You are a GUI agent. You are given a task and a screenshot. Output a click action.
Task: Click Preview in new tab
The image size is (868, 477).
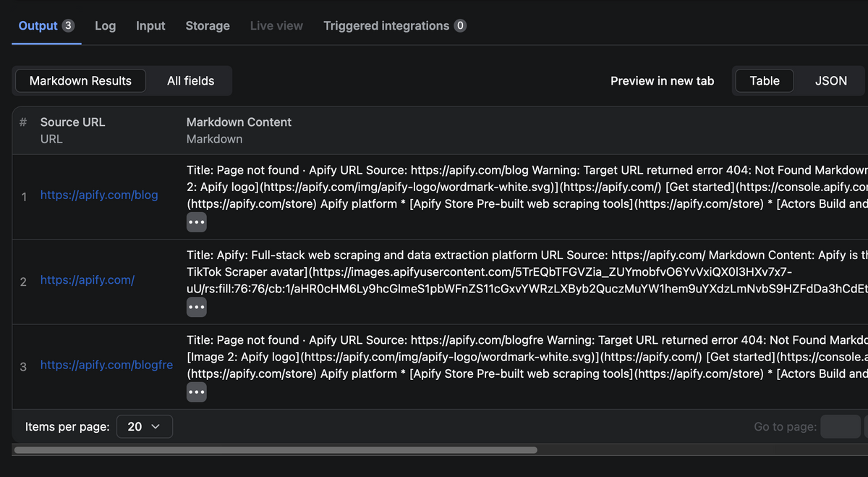(662, 80)
